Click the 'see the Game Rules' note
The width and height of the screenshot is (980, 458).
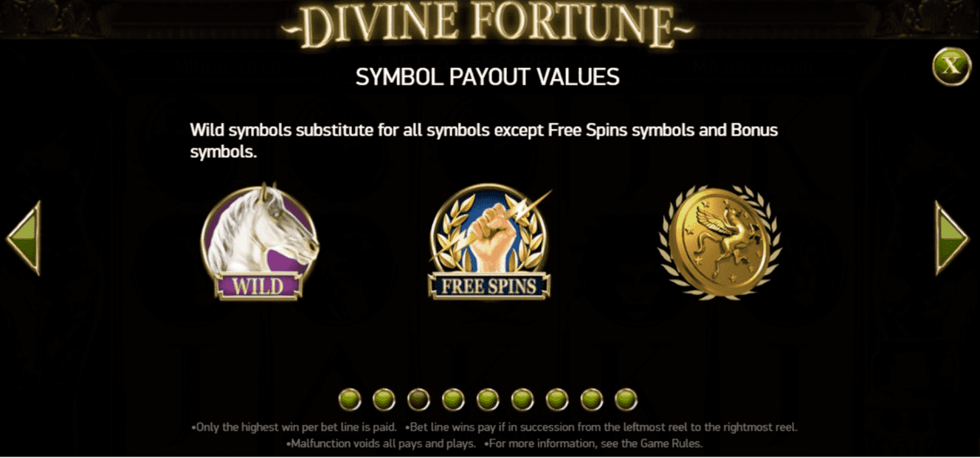[x=593, y=444]
